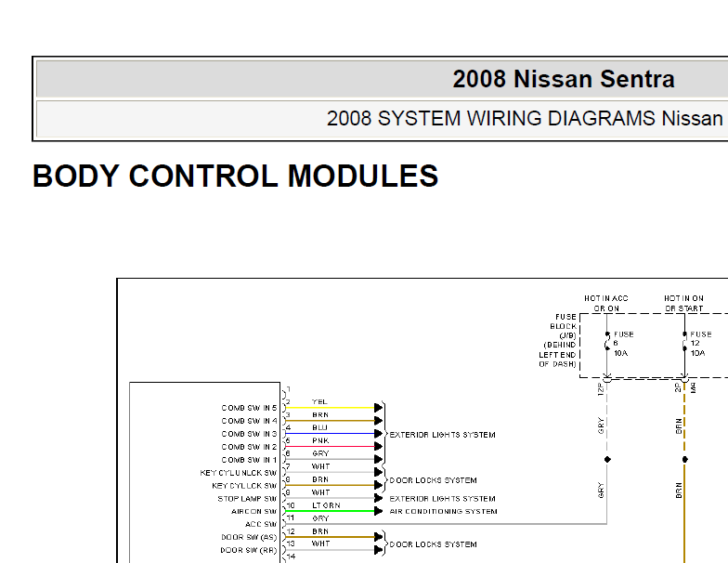728x563 pixels.
Task: Click the "DOOR SW (AS)" label
Action: 249,537
